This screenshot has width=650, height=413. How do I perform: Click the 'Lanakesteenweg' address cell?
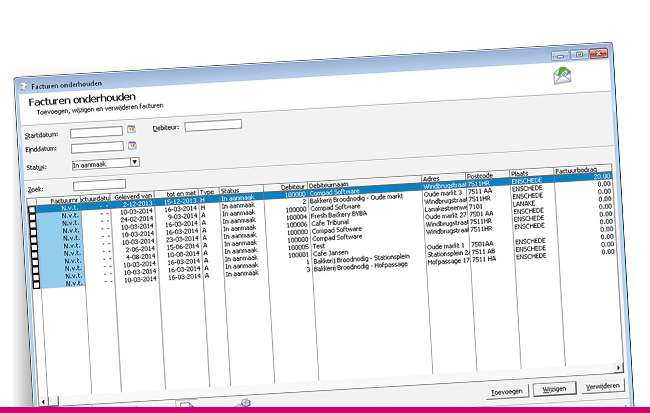[446, 209]
